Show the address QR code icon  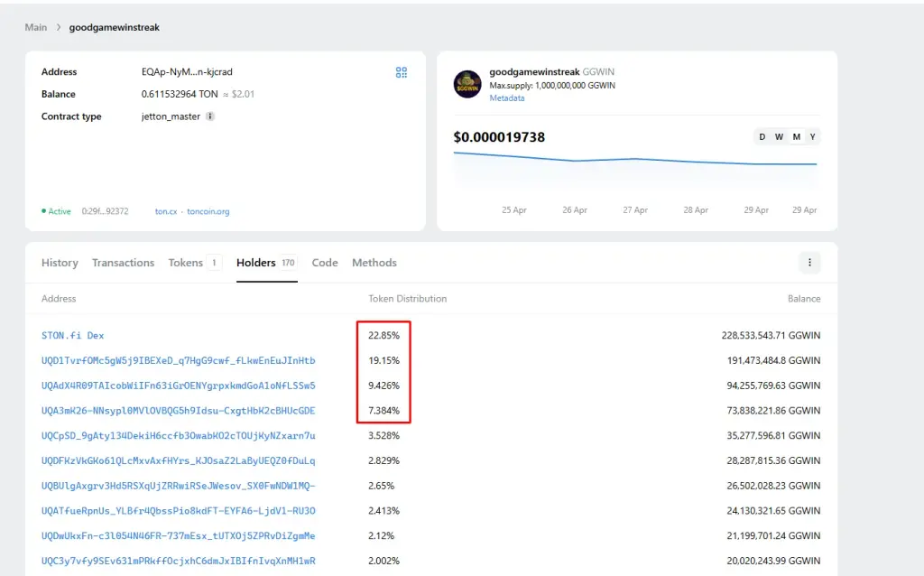point(402,72)
